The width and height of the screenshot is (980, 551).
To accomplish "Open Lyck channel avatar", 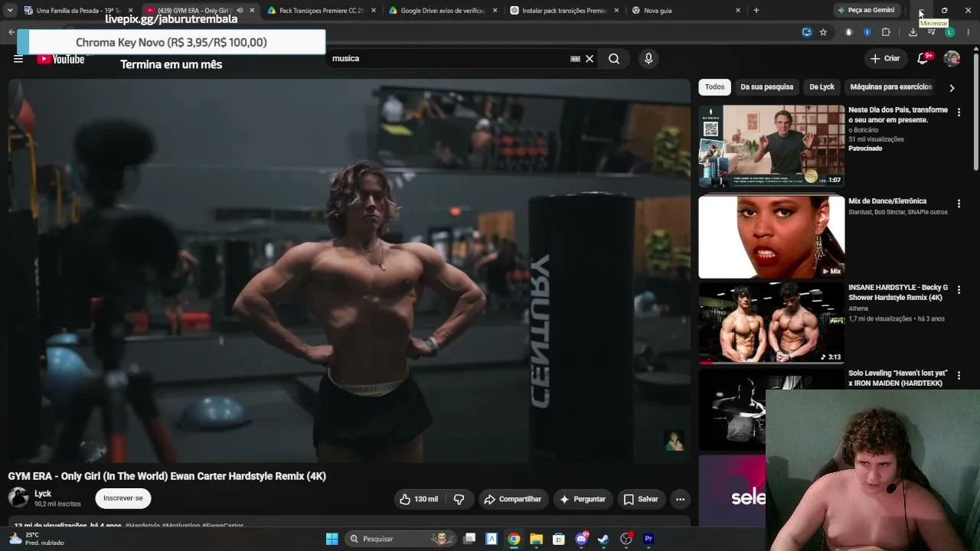I will tap(18, 497).
